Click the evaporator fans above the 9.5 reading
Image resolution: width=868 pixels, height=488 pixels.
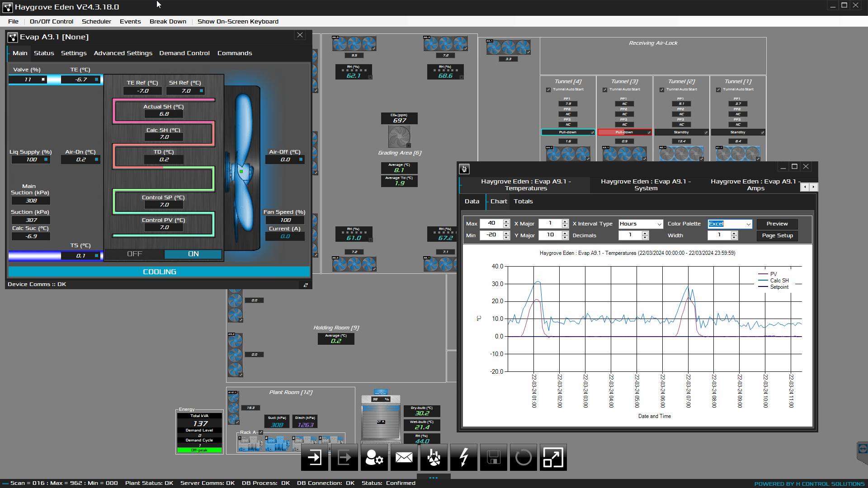(x=354, y=43)
